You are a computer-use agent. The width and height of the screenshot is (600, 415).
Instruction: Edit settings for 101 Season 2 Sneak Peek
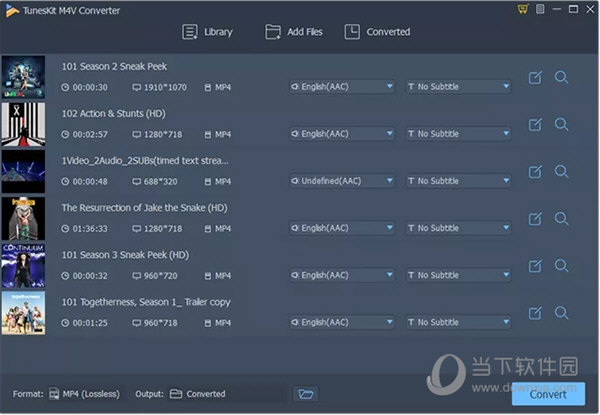point(535,78)
